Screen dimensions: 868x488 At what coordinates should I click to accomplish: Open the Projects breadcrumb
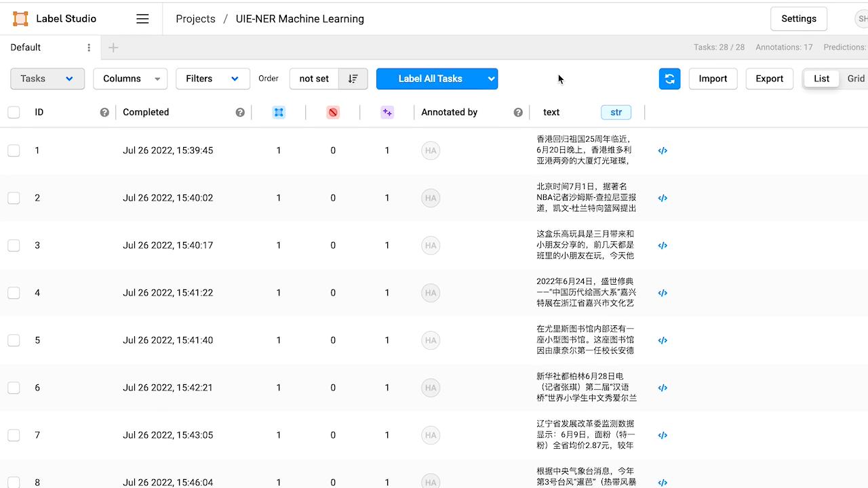click(195, 18)
